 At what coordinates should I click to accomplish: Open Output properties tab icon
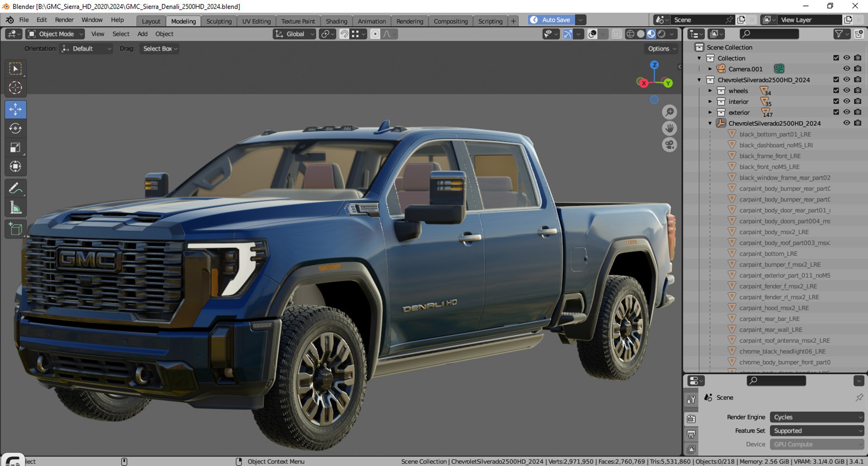(x=691, y=434)
